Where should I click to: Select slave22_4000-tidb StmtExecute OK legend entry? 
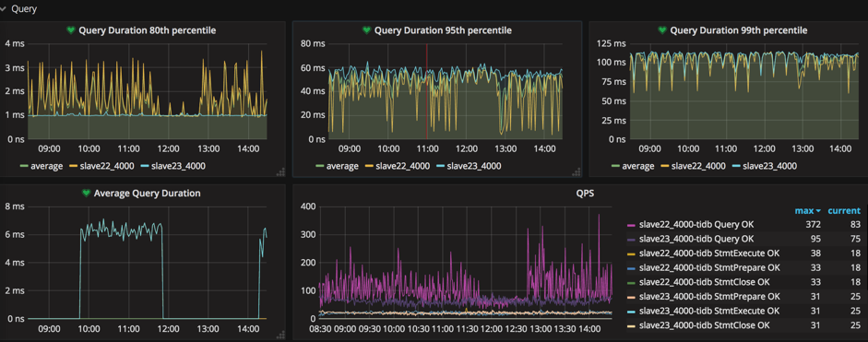[x=708, y=253]
